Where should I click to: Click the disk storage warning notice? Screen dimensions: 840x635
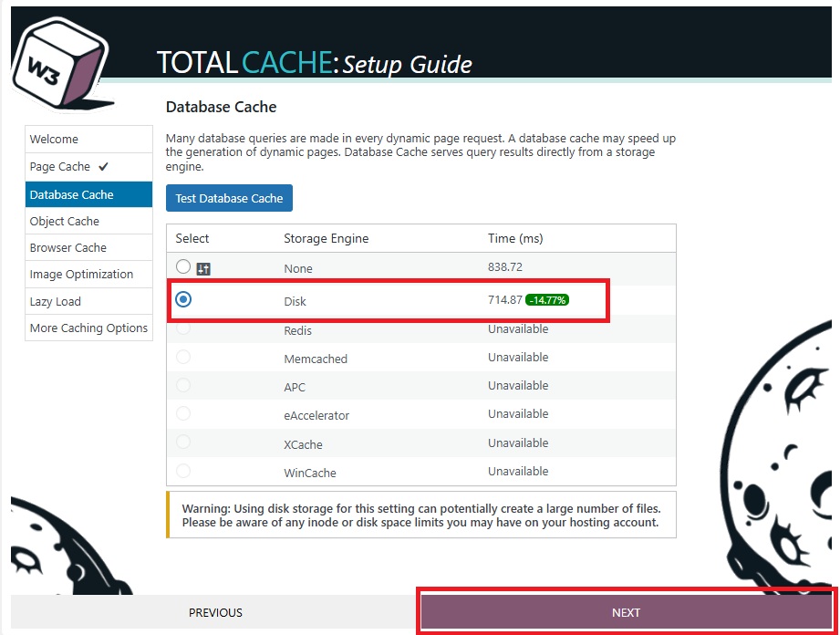[421, 515]
